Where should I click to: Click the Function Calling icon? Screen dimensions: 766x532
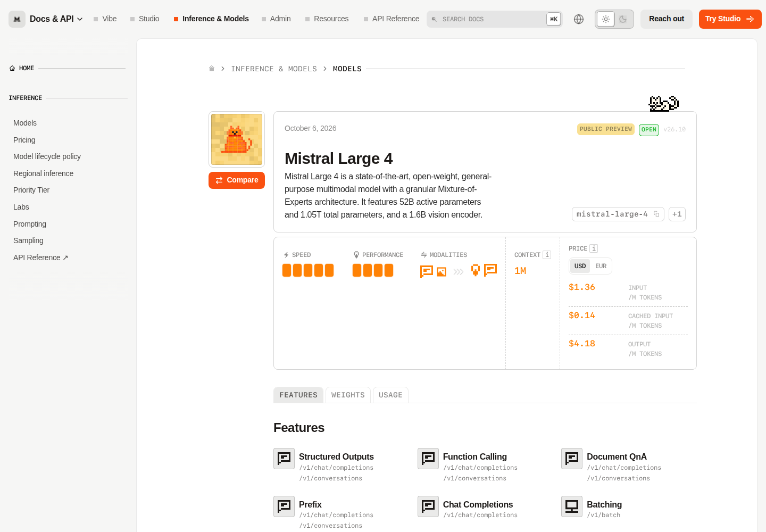point(428,459)
